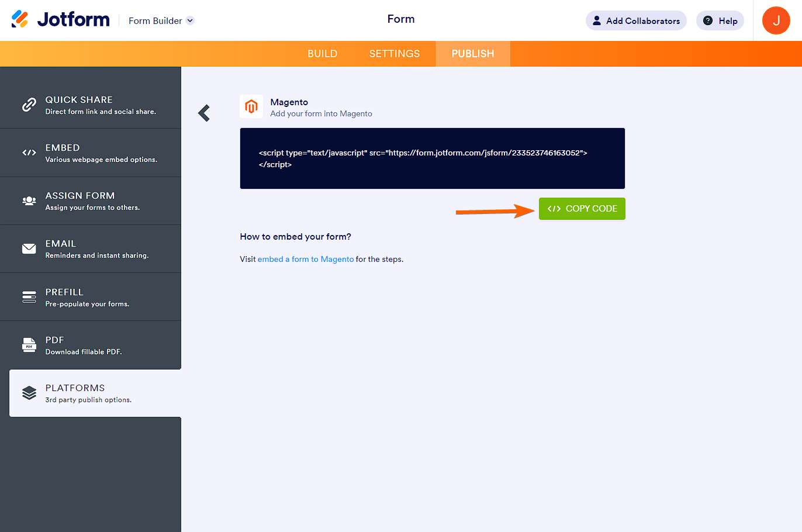Open the Help button
The height and width of the screenshot is (532, 802).
[720, 20]
